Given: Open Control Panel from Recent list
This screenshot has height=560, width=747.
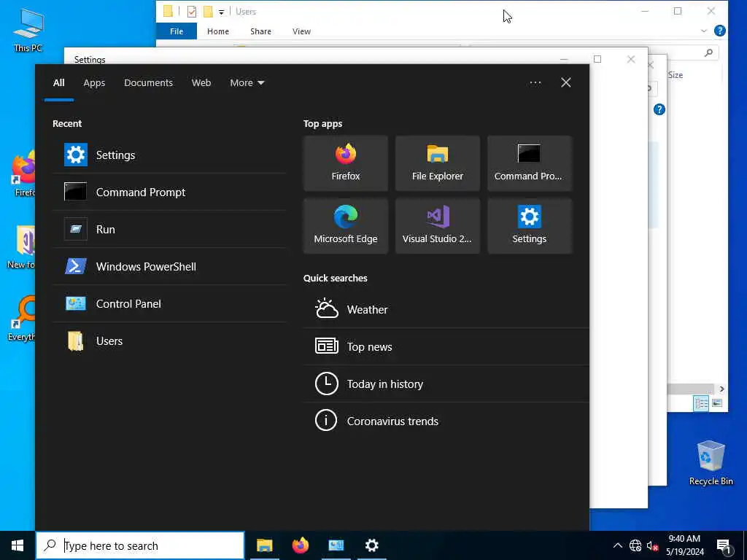Looking at the screenshot, I should pyautogui.click(x=169, y=303).
